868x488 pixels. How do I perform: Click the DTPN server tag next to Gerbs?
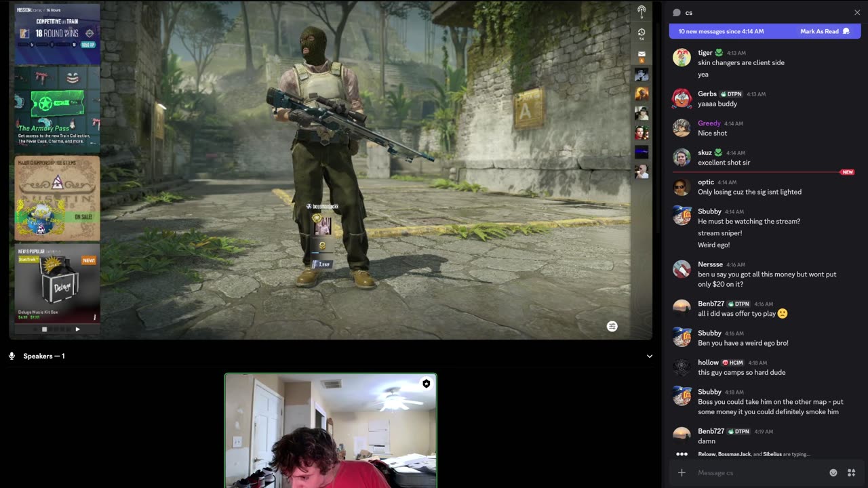(x=731, y=94)
